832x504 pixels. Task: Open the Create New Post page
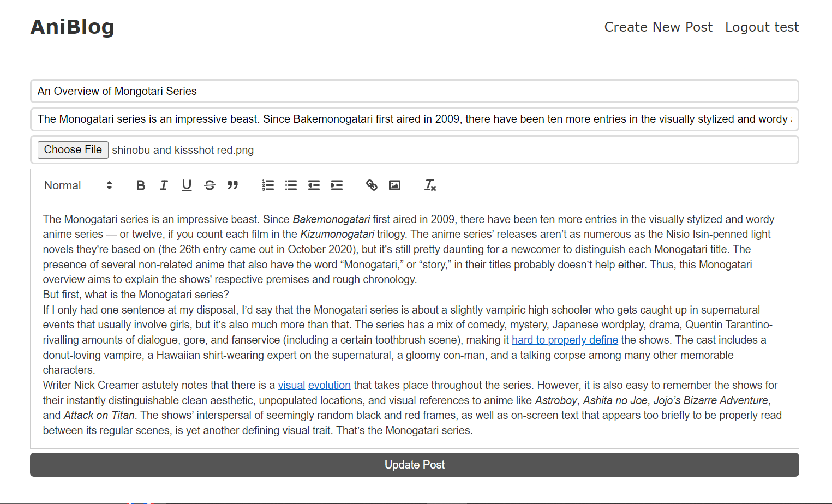(x=658, y=27)
